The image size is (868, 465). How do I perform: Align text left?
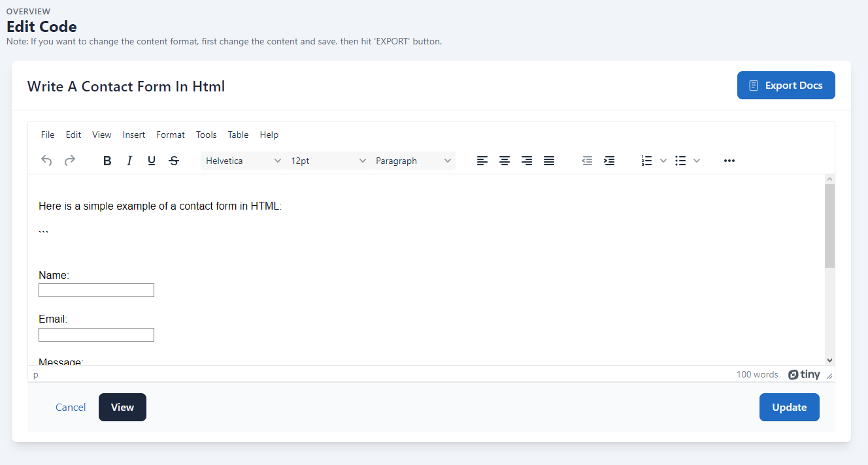click(x=482, y=161)
